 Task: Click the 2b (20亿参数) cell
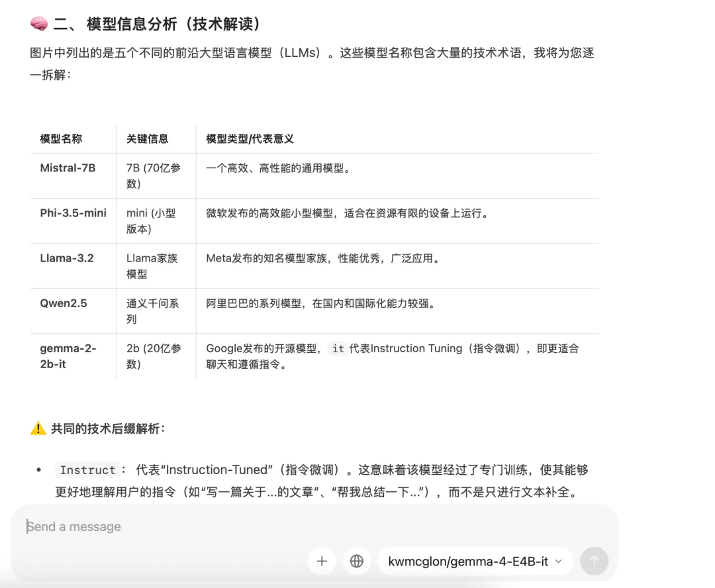[156, 356]
